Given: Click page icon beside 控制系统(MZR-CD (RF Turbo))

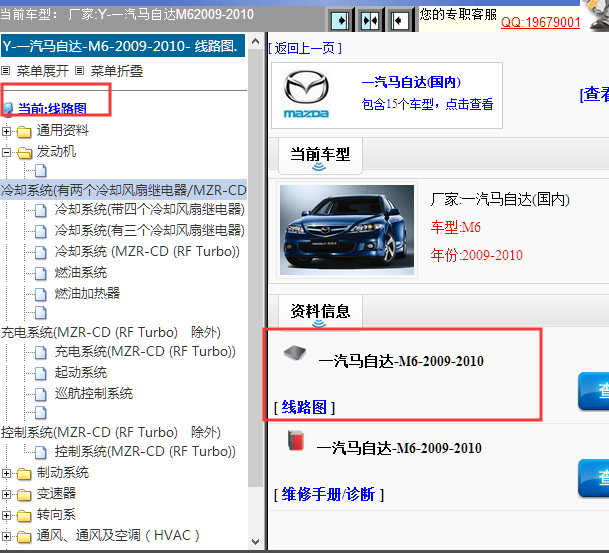Looking at the screenshot, I should pos(41,452).
